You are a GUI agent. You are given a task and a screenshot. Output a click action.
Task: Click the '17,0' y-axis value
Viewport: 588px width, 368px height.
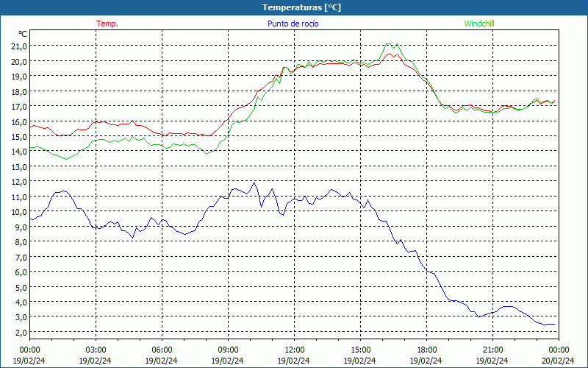click(x=19, y=107)
